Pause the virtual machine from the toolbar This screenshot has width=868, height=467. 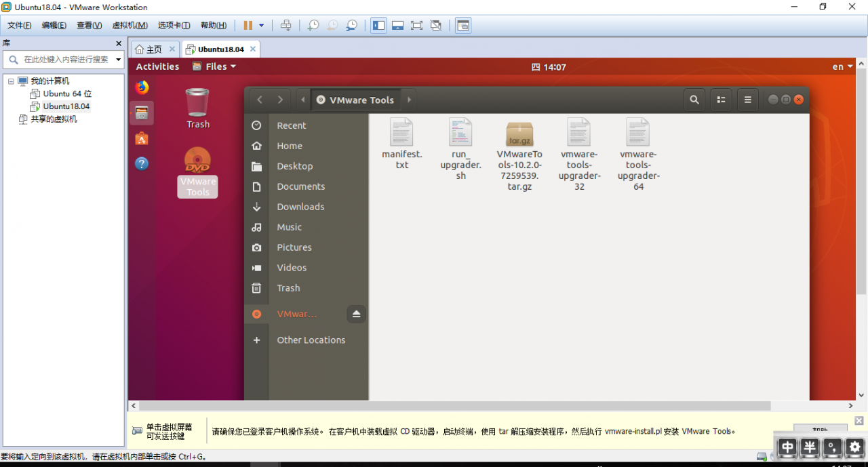248,26
